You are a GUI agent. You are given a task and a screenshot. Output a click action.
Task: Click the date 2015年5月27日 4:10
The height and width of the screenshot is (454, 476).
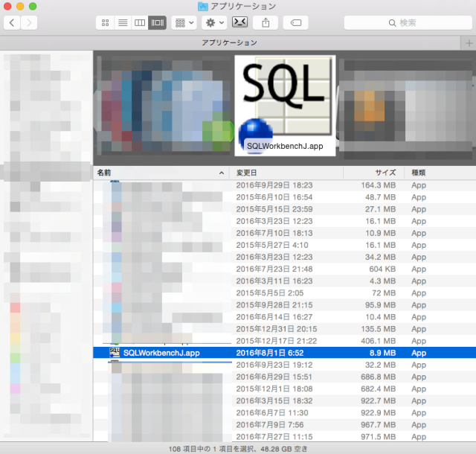pos(272,245)
